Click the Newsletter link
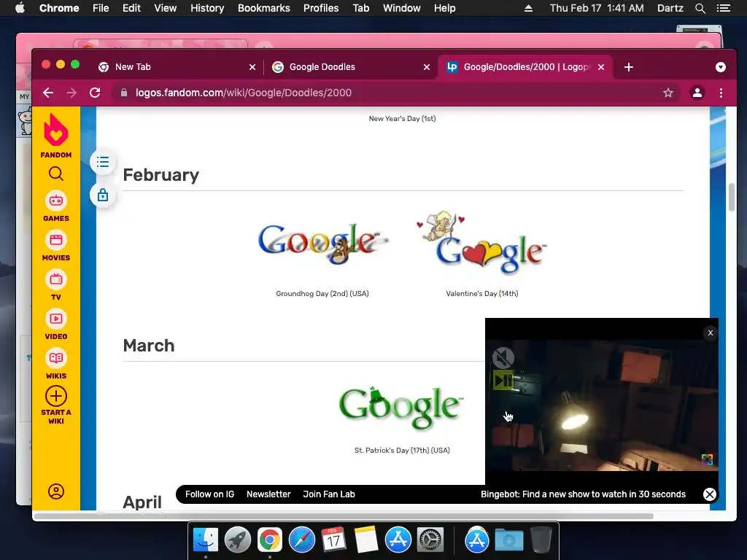Image resolution: width=747 pixels, height=560 pixels. 268,494
